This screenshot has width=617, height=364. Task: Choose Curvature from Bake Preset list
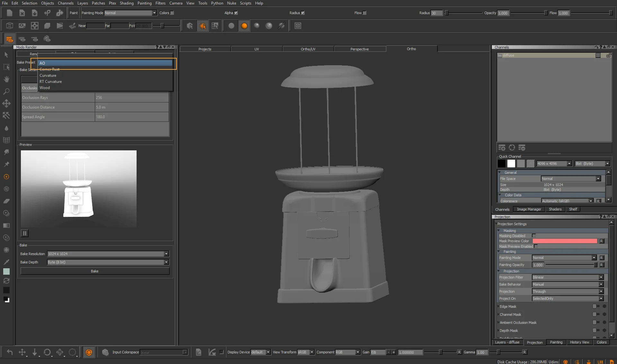[48, 75]
